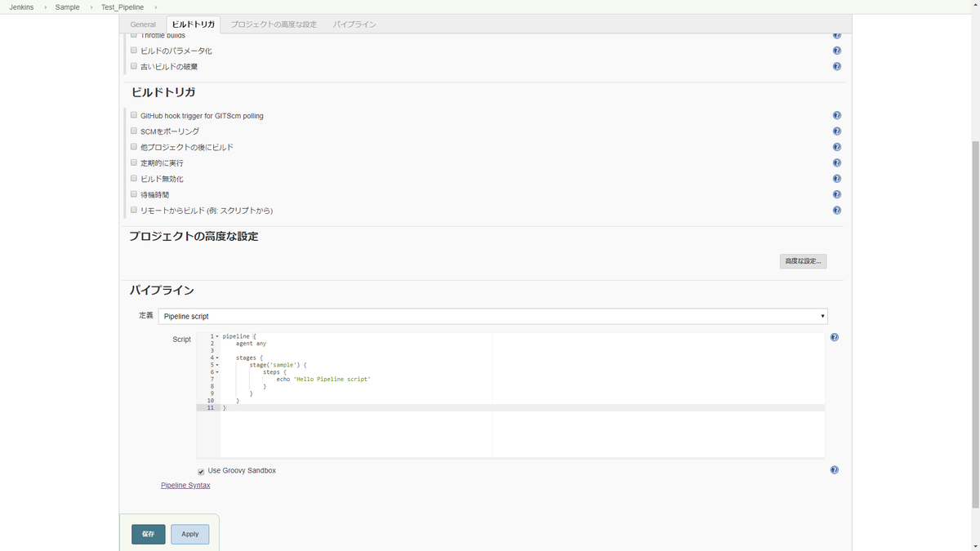
Task: Click stage('sample') code line
Action: click(x=278, y=365)
